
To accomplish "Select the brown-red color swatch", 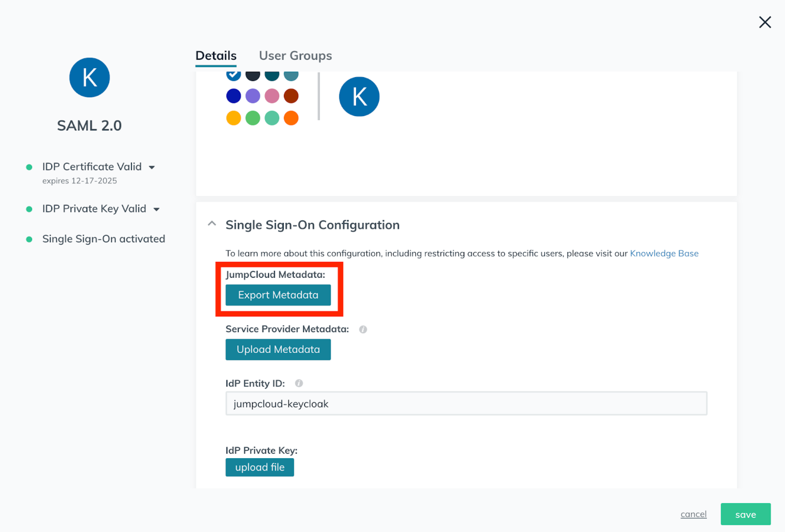I will [291, 96].
